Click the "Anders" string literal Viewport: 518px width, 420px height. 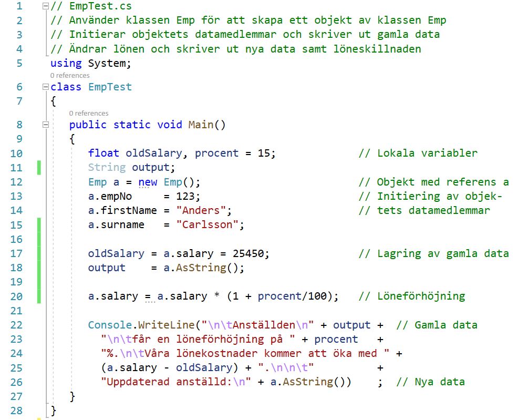[x=203, y=210]
